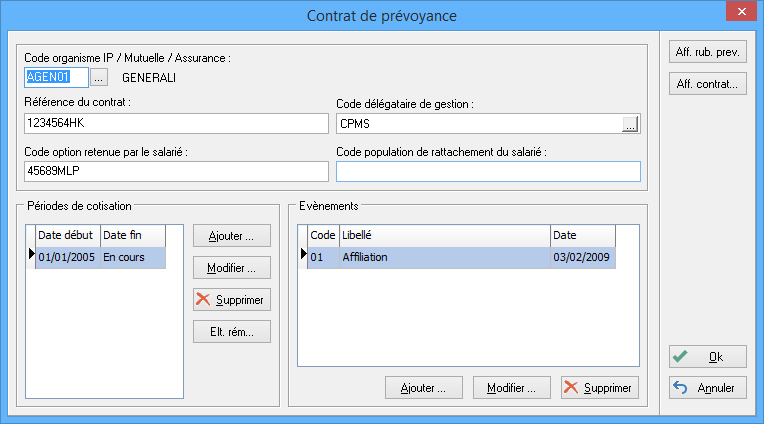Viewport: 764px width, 424px height.
Task: Click Modifier in Périodes de cotisation
Action: (232, 268)
